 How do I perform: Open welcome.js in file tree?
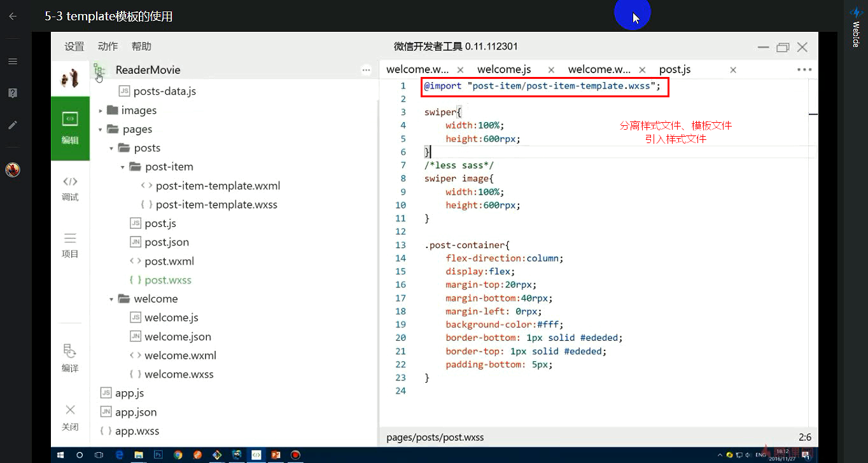(x=171, y=317)
